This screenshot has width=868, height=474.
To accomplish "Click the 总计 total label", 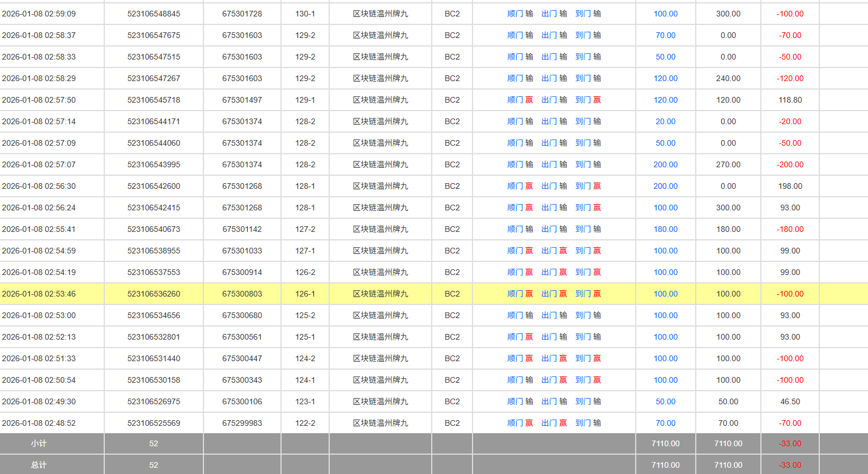I will (39, 465).
